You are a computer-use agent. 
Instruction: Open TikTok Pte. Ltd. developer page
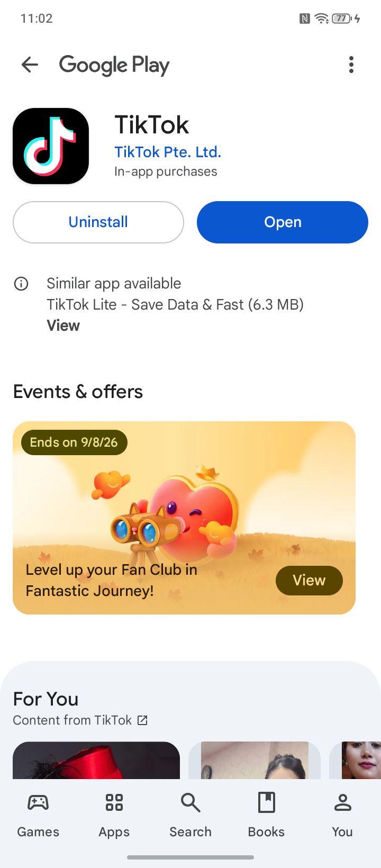(168, 152)
